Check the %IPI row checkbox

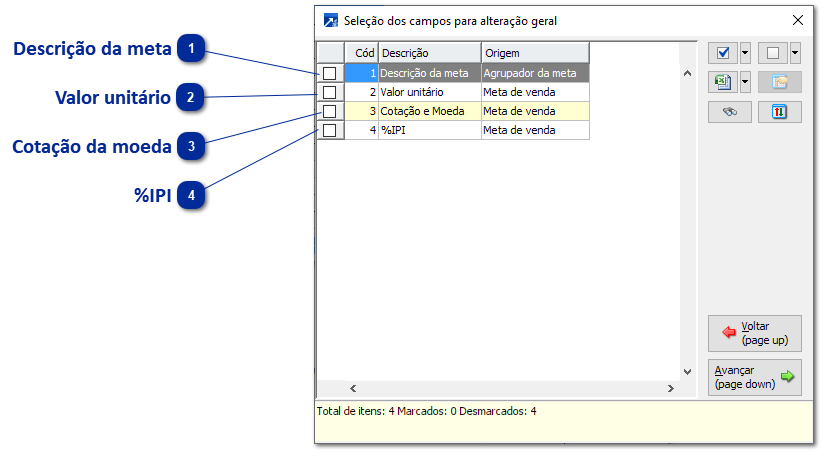coord(330,130)
